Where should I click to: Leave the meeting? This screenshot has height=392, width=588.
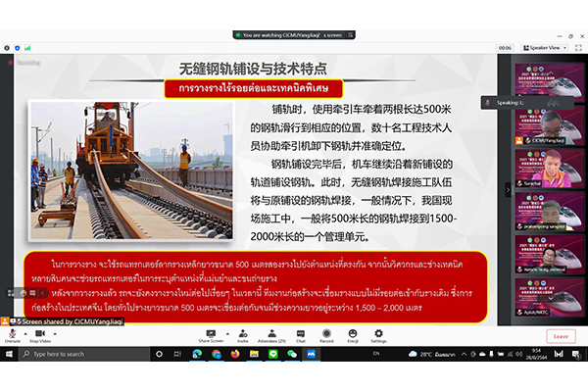[x=561, y=335]
